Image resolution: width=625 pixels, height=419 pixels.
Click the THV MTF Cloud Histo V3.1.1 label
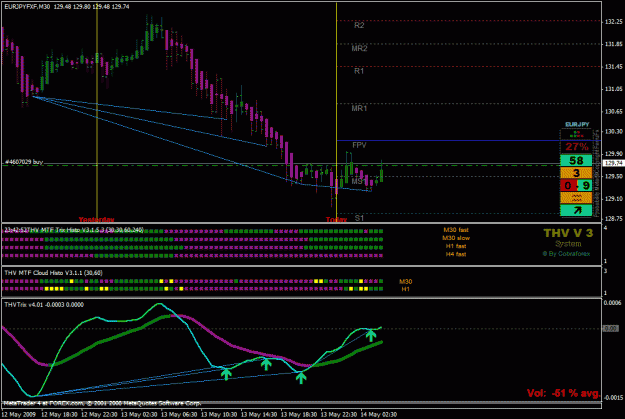(x=53, y=273)
